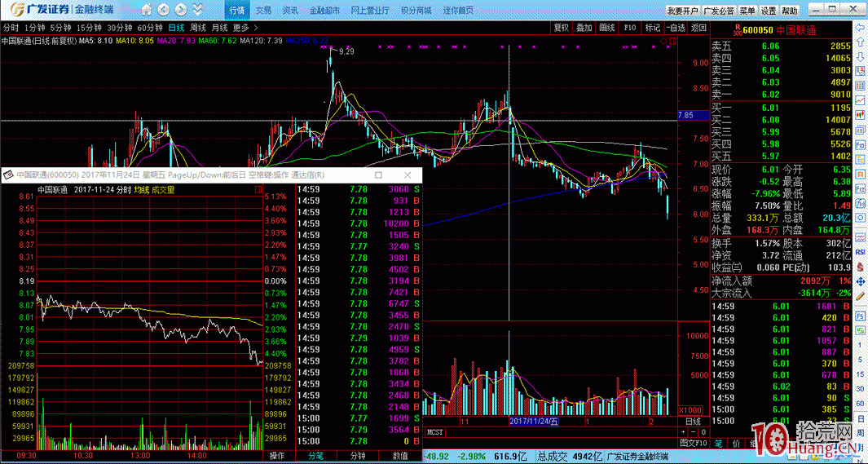Click the small red box in intraday header
The width and height of the screenshot is (868, 464).
[x=258, y=190]
